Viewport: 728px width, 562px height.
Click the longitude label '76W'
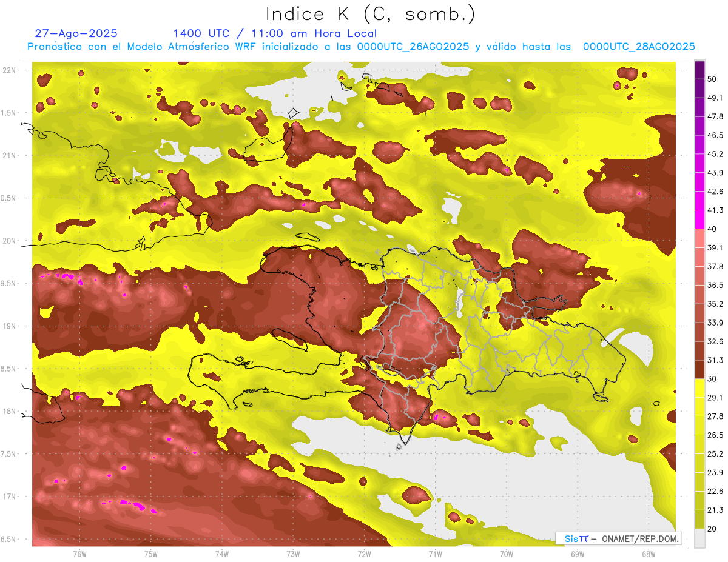tap(79, 554)
